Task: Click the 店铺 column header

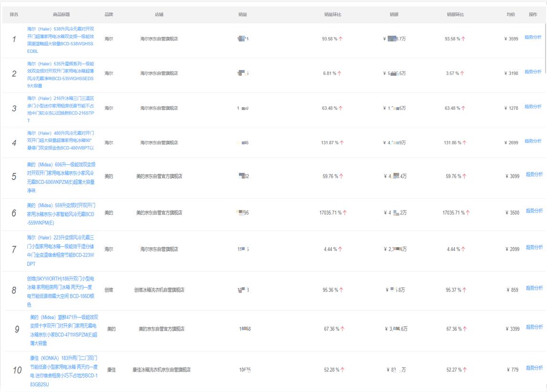Action: coord(159,14)
